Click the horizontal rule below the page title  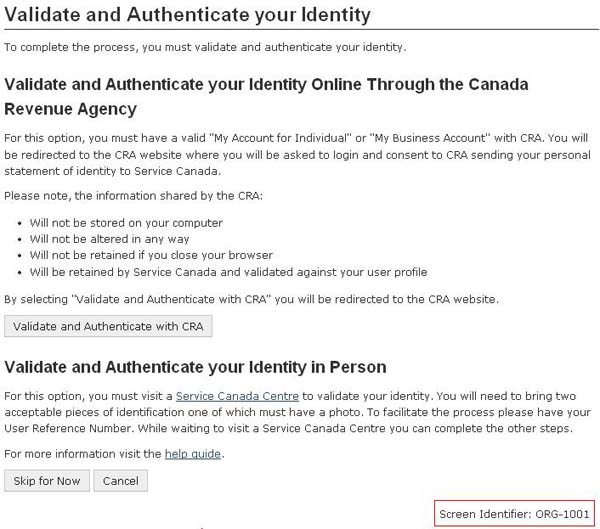point(300,31)
